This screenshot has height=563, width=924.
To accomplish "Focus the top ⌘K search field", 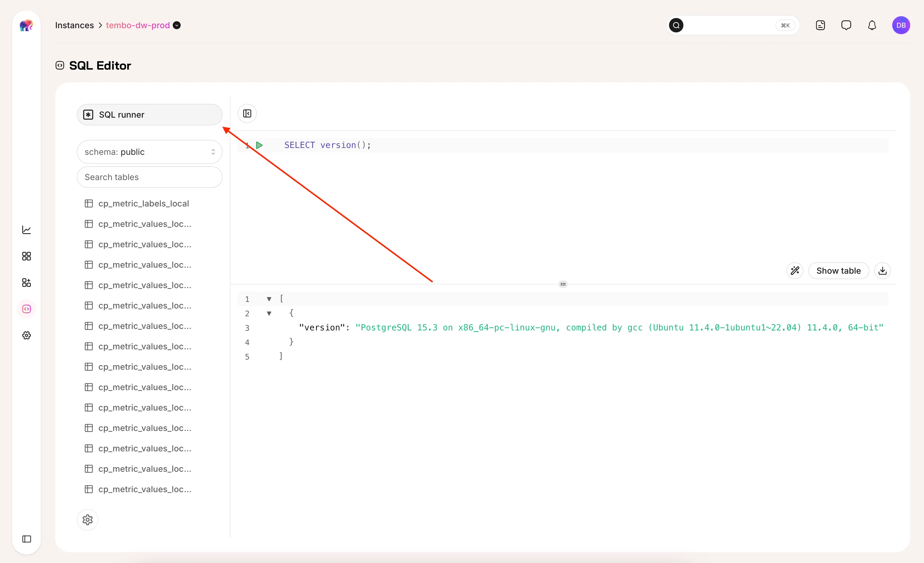I will [x=733, y=25].
